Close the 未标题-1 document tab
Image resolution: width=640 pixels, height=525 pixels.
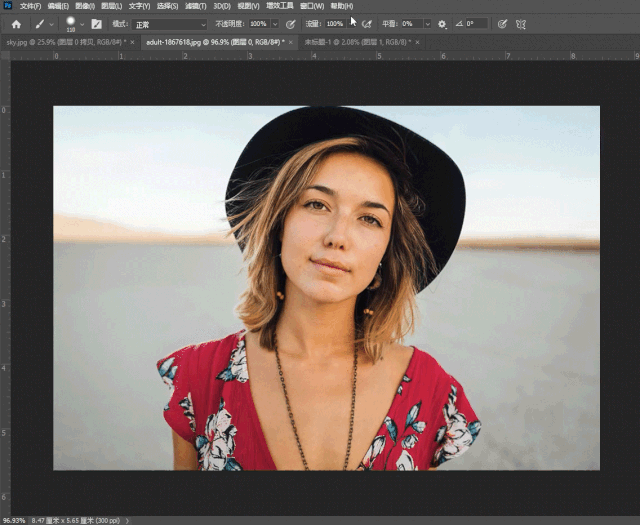(x=417, y=42)
